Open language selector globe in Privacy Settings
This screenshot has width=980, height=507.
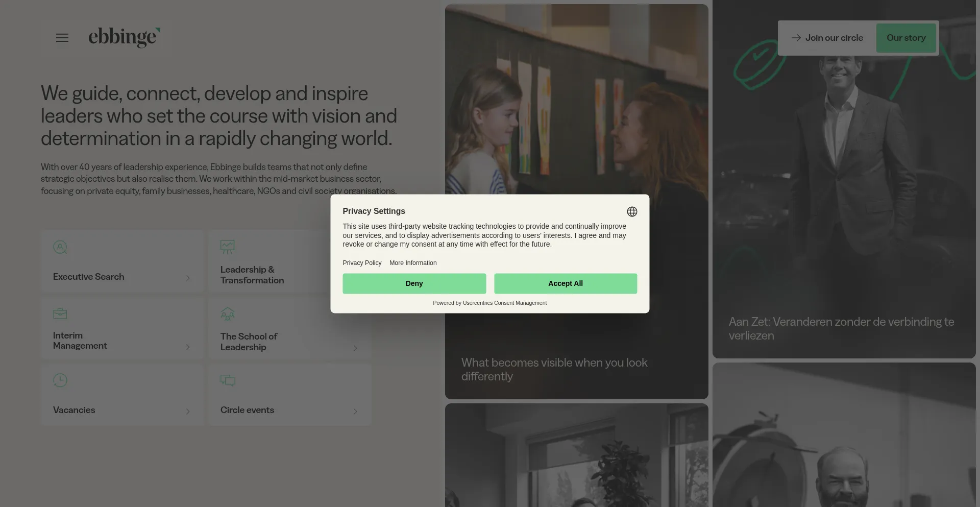[632, 211]
